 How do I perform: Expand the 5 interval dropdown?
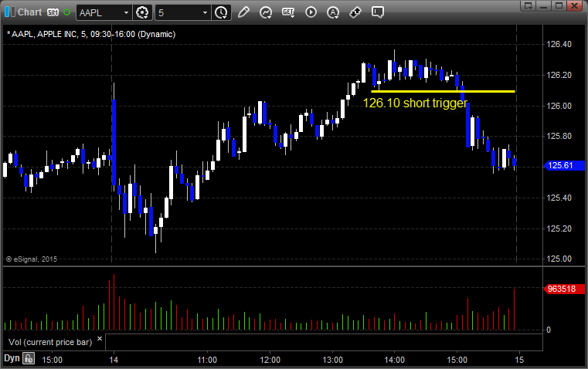pos(205,12)
